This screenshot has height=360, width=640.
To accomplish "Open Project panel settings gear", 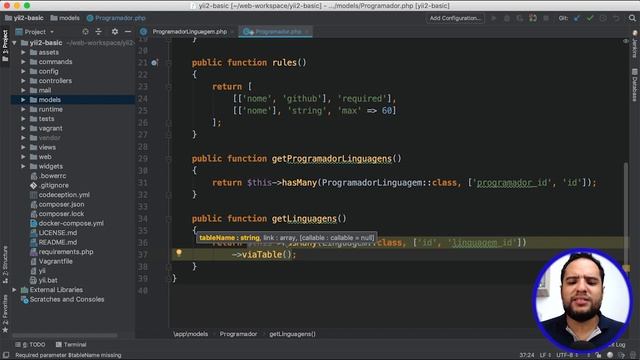I will (115, 31).
